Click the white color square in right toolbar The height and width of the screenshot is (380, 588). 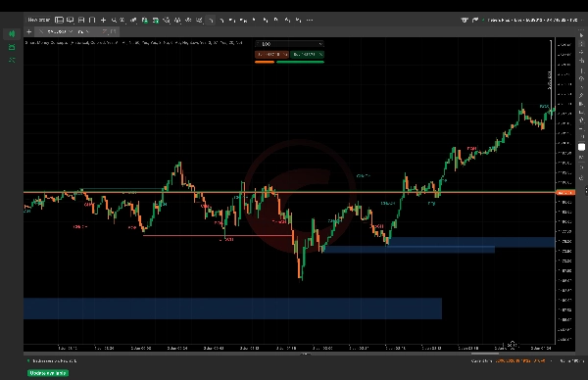click(x=581, y=147)
